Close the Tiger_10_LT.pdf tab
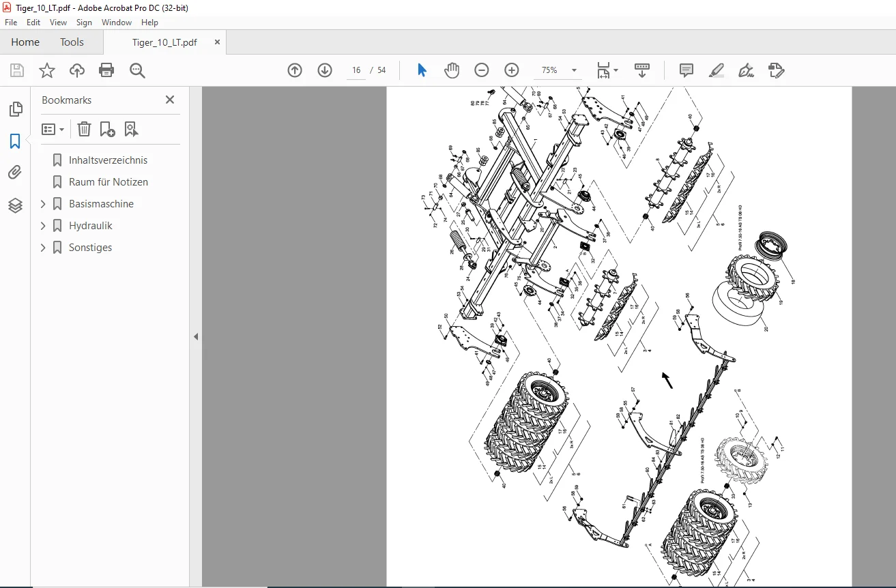 pos(218,42)
